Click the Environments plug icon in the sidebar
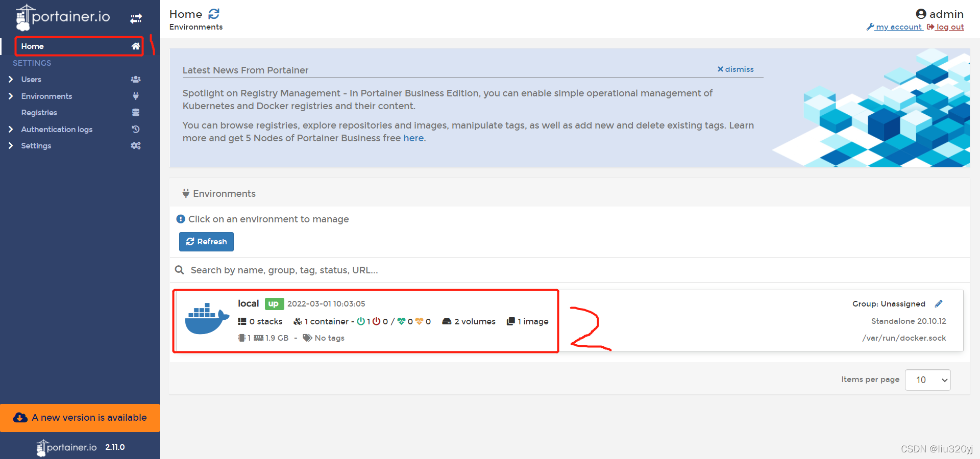Viewport: 980px width, 459px height. tap(136, 96)
